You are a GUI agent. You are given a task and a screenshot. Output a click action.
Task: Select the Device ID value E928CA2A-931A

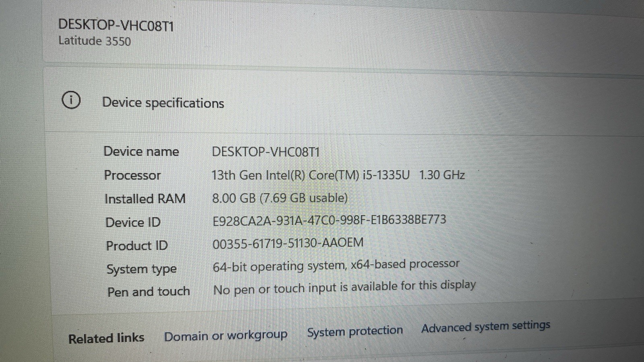tap(329, 220)
